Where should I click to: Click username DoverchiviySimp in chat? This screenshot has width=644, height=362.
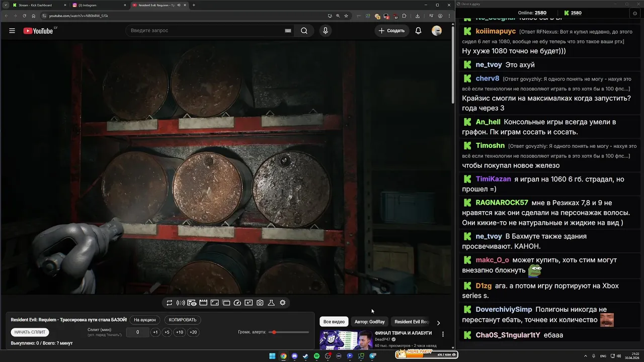coord(504,309)
